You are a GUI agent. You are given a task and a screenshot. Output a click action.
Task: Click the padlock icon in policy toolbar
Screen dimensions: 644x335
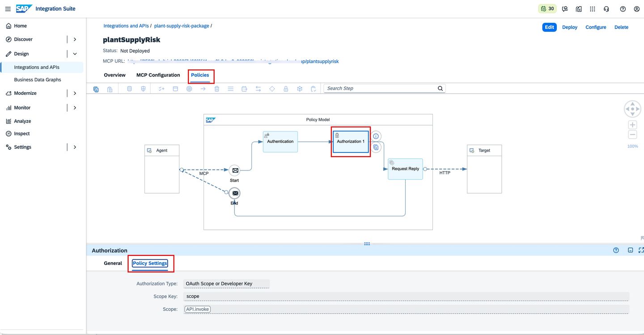pos(286,89)
